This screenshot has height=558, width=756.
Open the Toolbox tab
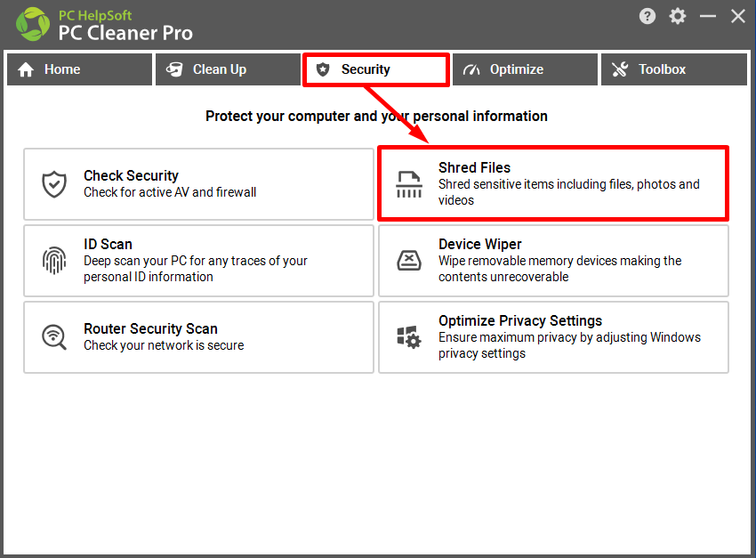pos(674,69)
